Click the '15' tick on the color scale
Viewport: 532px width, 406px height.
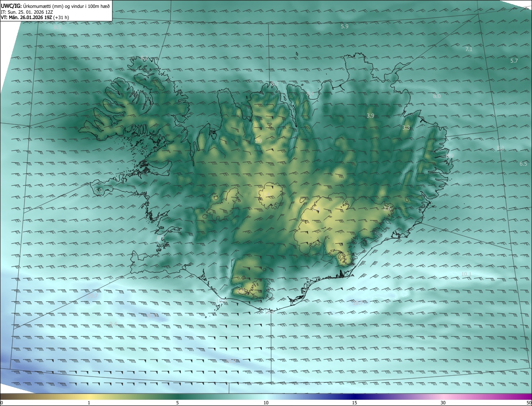355,403
